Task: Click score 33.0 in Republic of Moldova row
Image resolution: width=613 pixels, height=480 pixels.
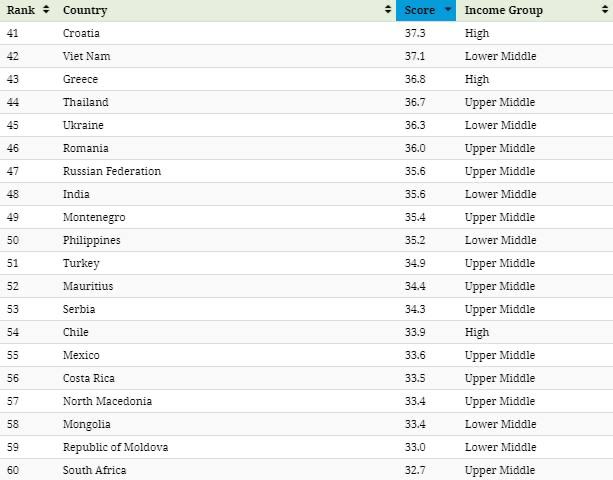Action: (x=415, y=448)
